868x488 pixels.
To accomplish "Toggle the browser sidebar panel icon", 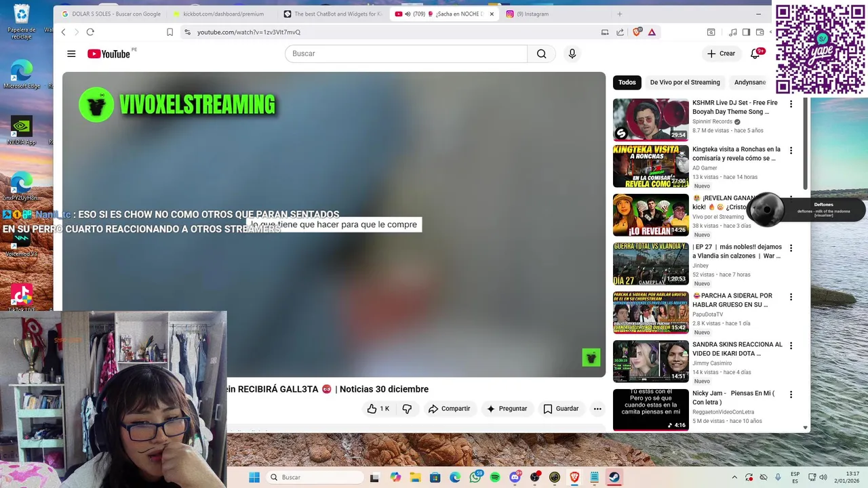I will [x=746, y=32].
